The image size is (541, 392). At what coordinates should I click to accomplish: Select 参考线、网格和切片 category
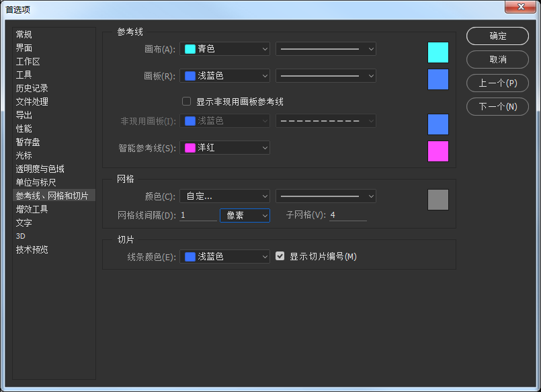(54, 196)
